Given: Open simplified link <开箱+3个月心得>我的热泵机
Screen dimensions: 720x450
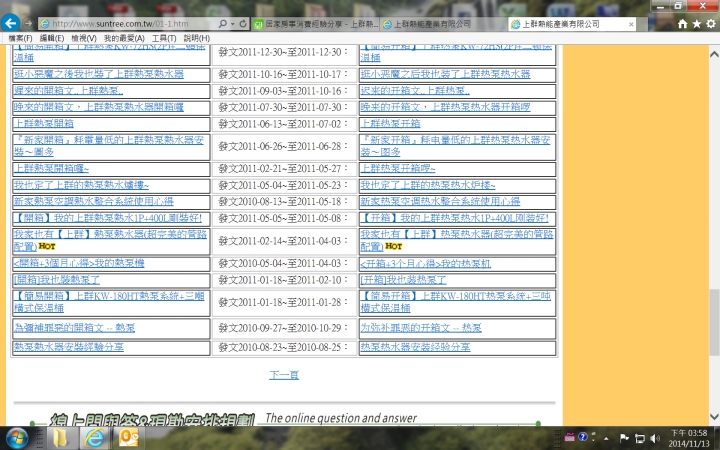Looking at the screenshot, I should tap(426, 263).
